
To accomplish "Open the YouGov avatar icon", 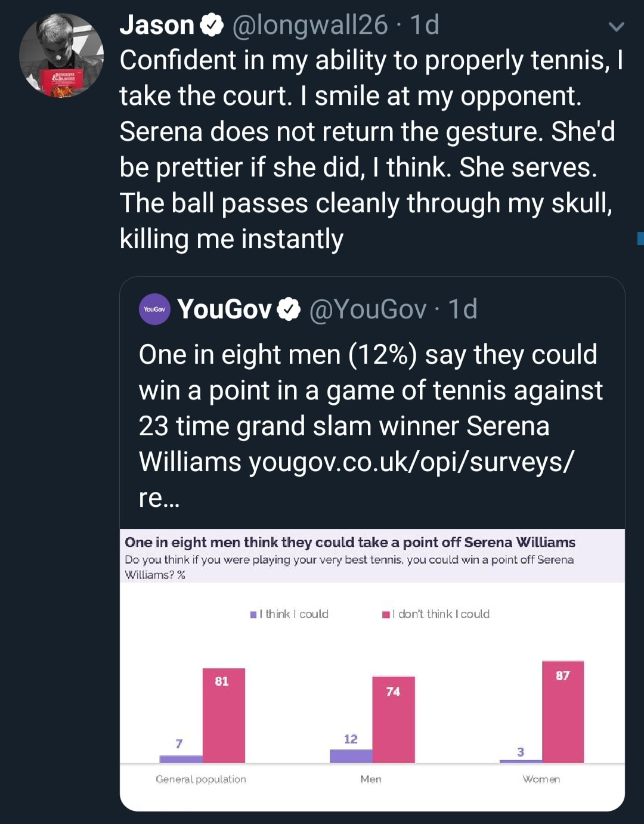I will (155, 309).
